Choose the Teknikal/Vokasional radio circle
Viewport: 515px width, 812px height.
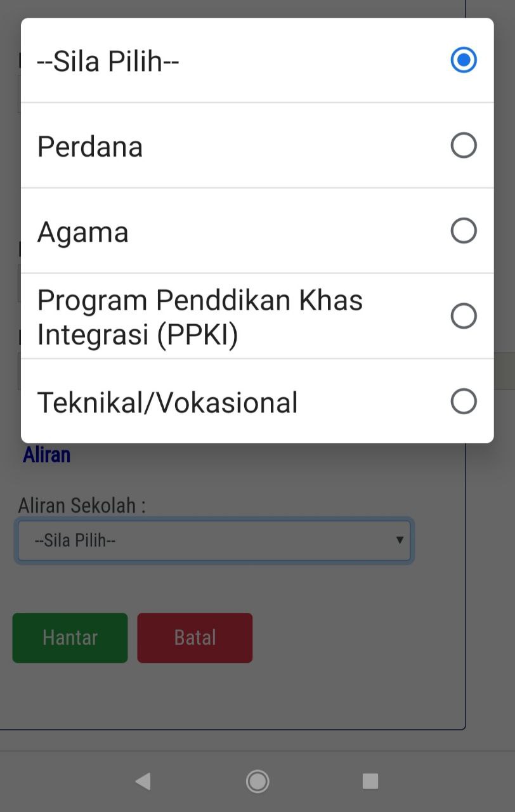pyautogui.click(x=464, y=402)
